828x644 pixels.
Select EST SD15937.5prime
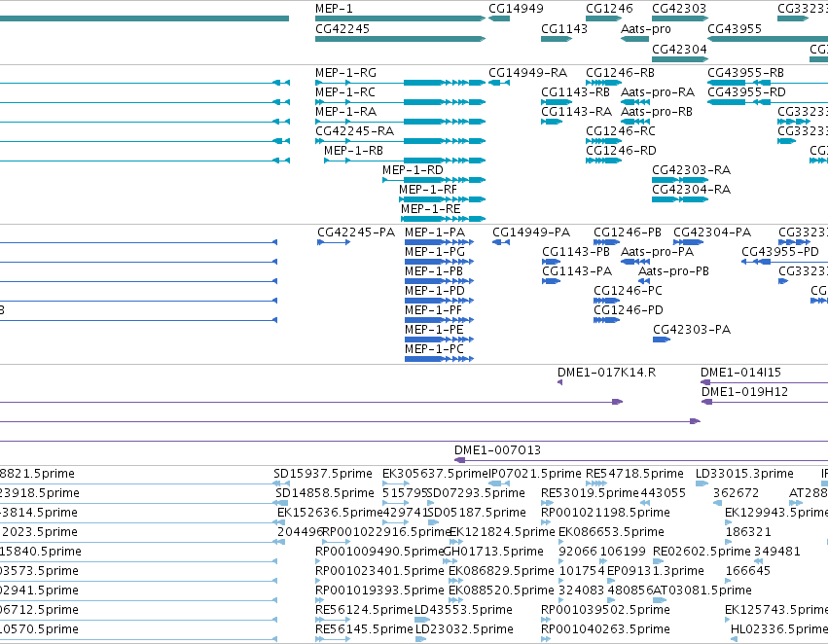[323, 474]
